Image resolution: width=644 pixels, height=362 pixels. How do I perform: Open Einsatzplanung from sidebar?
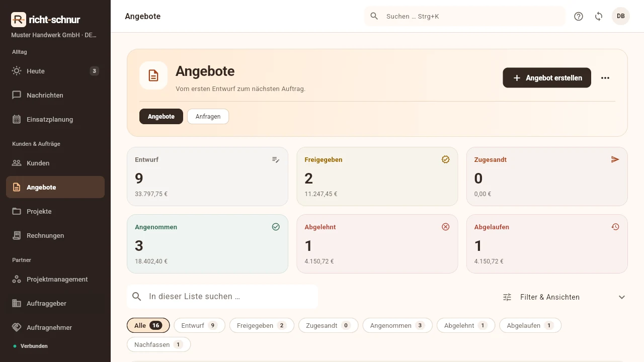(x=55, y=119)
